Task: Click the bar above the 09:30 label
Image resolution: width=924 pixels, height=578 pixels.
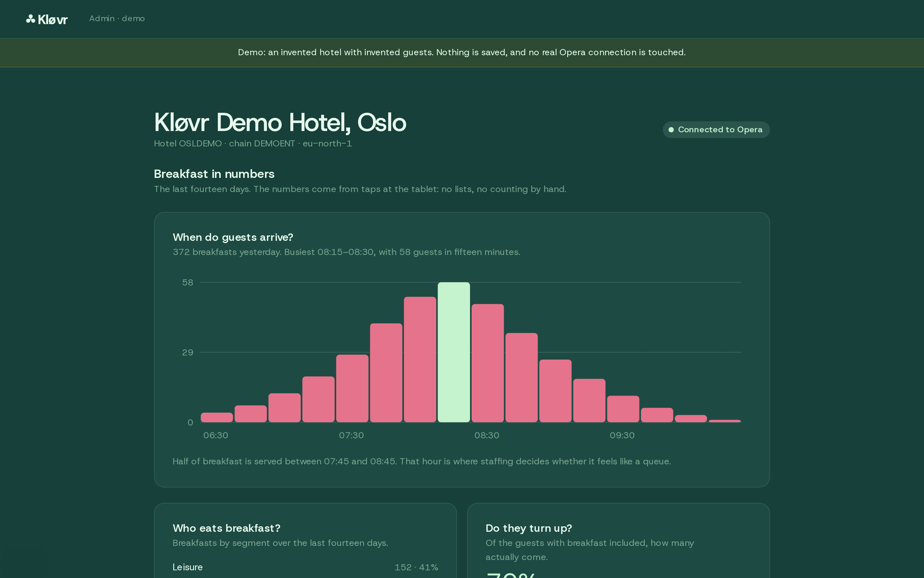Action: point(623,409)
